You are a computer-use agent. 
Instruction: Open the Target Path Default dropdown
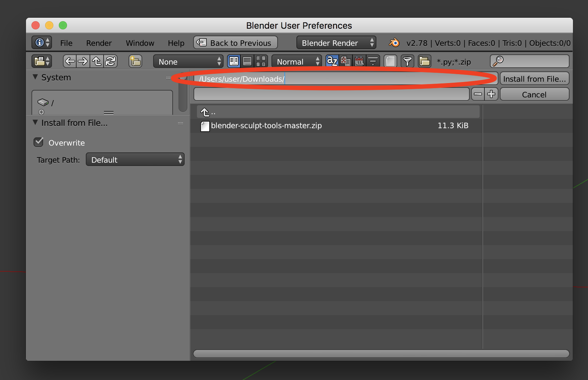pos(135,160)
